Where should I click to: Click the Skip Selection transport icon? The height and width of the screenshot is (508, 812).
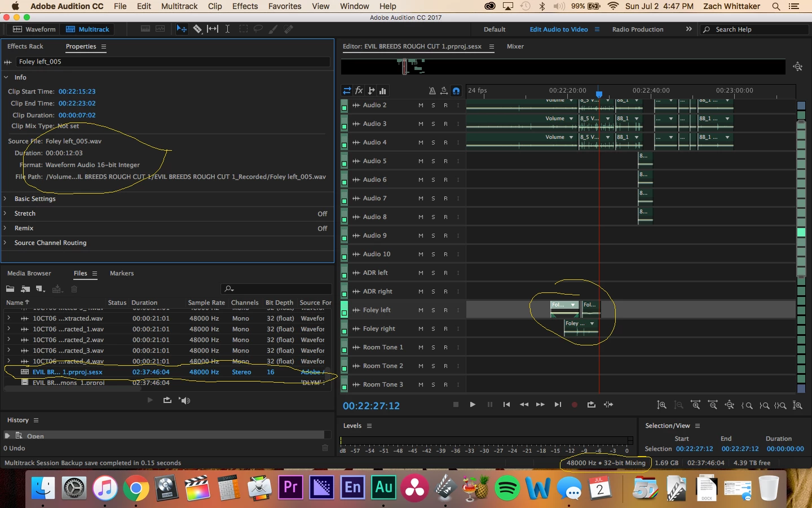[608, 405]
